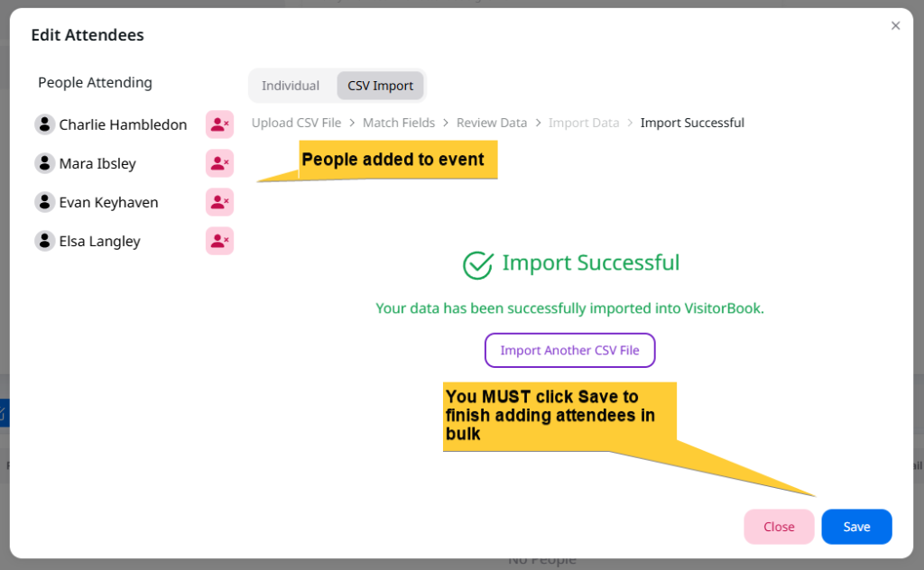Screen dimensions: 924x570
Task: Remove Evan Keyhaven from attendees
Action: click(x=219, y=202)
